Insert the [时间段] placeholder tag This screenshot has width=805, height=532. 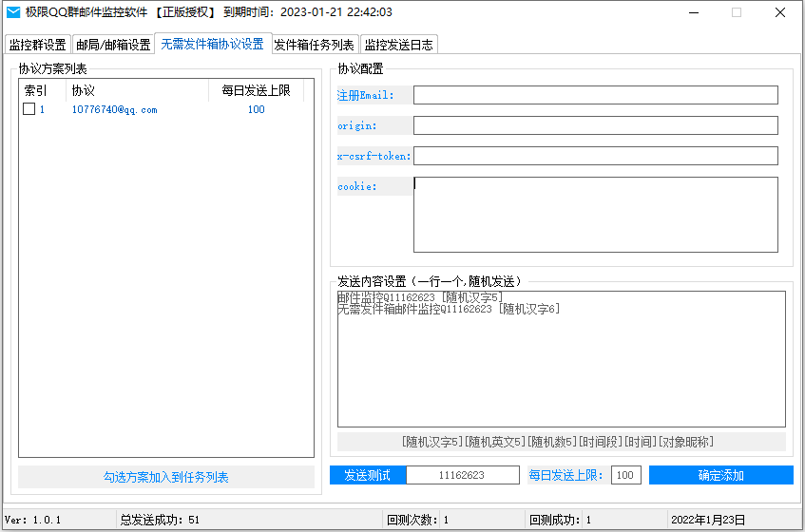click(600, 442)
